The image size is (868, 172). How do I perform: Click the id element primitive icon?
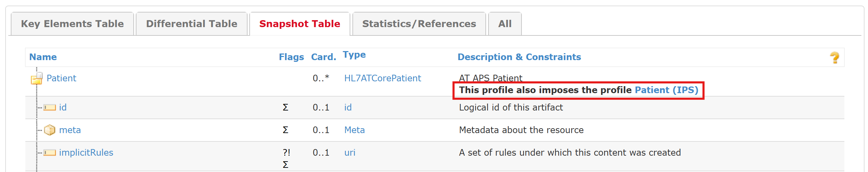50,107
